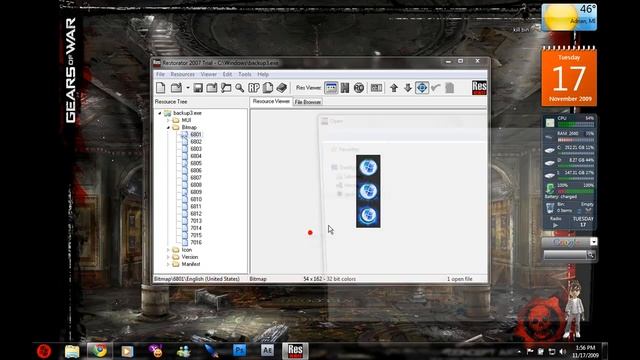Select bitmap resource 6801
The image size is (640, 360).
point(196,134)
